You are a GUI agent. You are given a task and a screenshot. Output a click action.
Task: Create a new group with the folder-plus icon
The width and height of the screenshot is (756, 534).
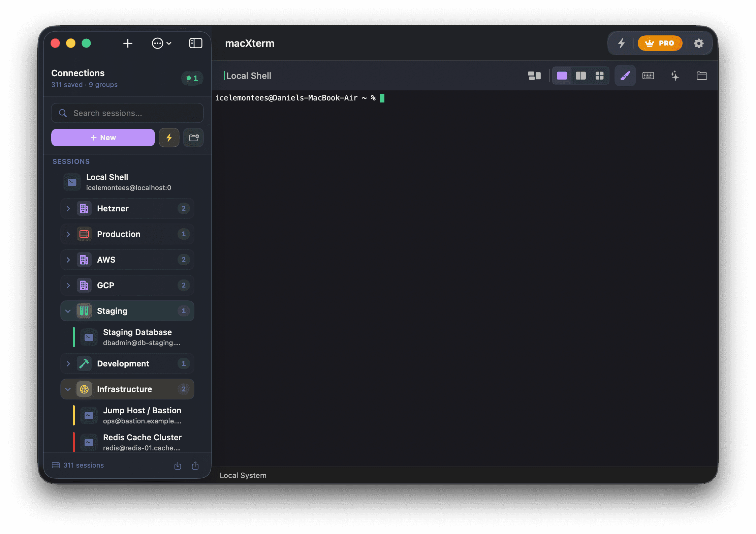(193, 138)
